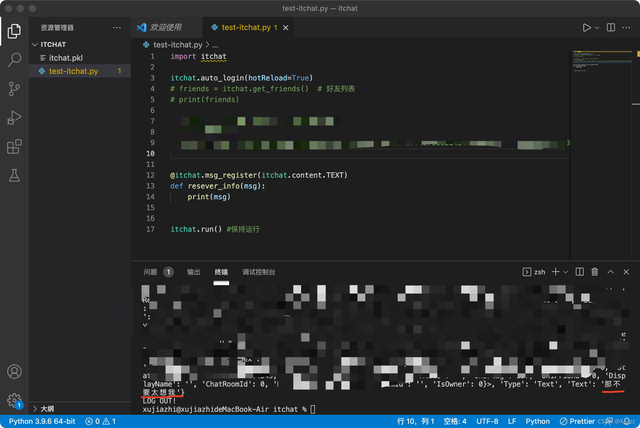The image size is (640, 428).
Task: Open Run and Debug view
Action: [x=14, y=118]
